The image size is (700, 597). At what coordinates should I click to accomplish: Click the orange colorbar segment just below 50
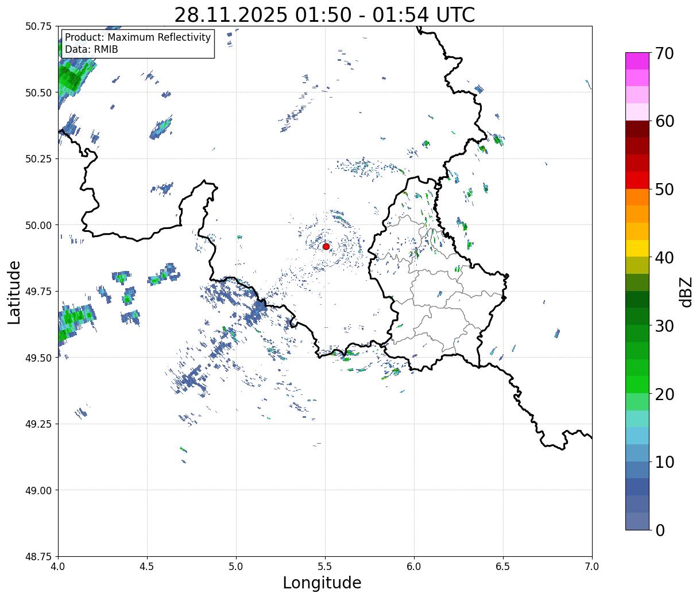[637, 197]
